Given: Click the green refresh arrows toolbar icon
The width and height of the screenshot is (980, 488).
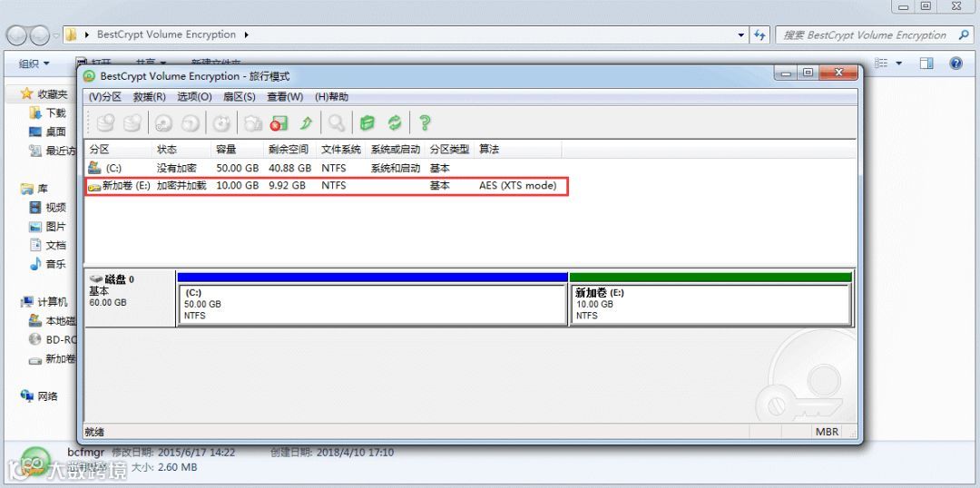Looking at the screenshot, I should (395, 123).
